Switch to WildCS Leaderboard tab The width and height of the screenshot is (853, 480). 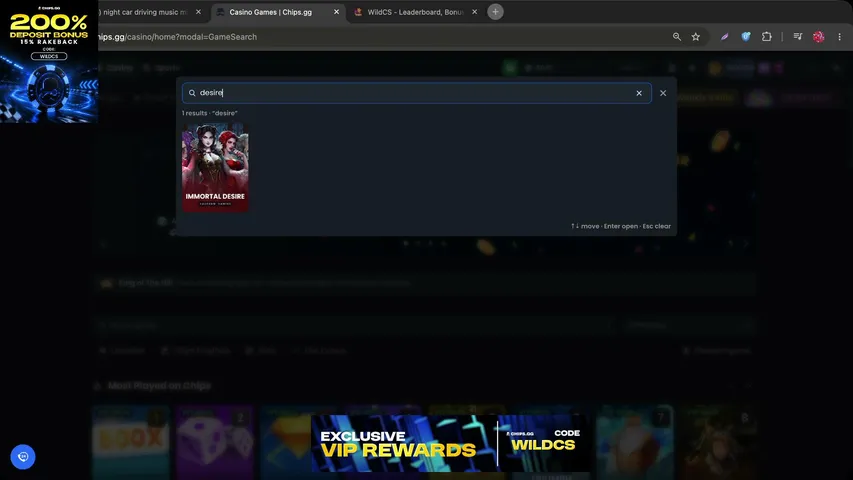click(x=415, y=12)
